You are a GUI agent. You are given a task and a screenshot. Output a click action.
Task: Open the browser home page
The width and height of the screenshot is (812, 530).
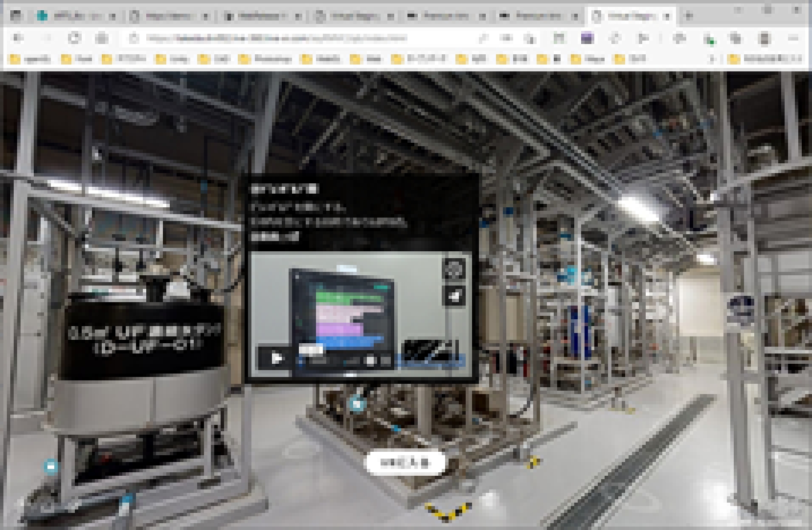point(102,38)
